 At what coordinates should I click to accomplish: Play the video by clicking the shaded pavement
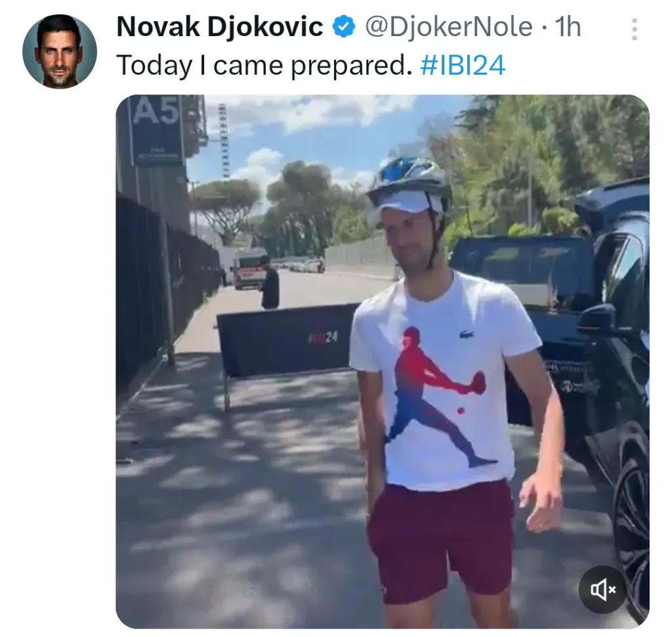coord(240,493)
